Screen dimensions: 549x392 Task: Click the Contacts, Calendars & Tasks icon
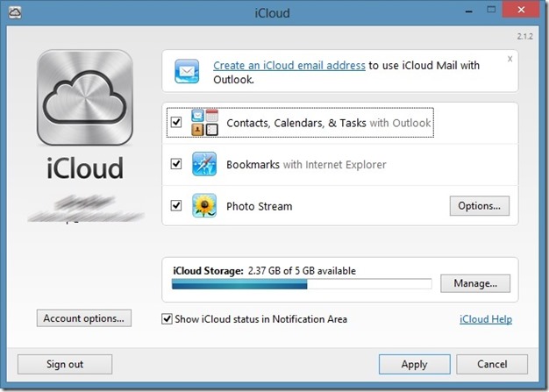click(204, 123)
